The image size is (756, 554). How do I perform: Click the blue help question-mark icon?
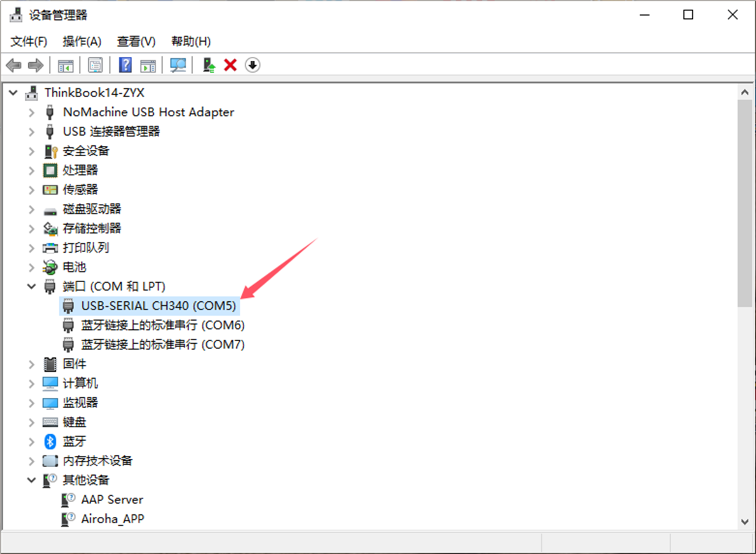[125, 65]
